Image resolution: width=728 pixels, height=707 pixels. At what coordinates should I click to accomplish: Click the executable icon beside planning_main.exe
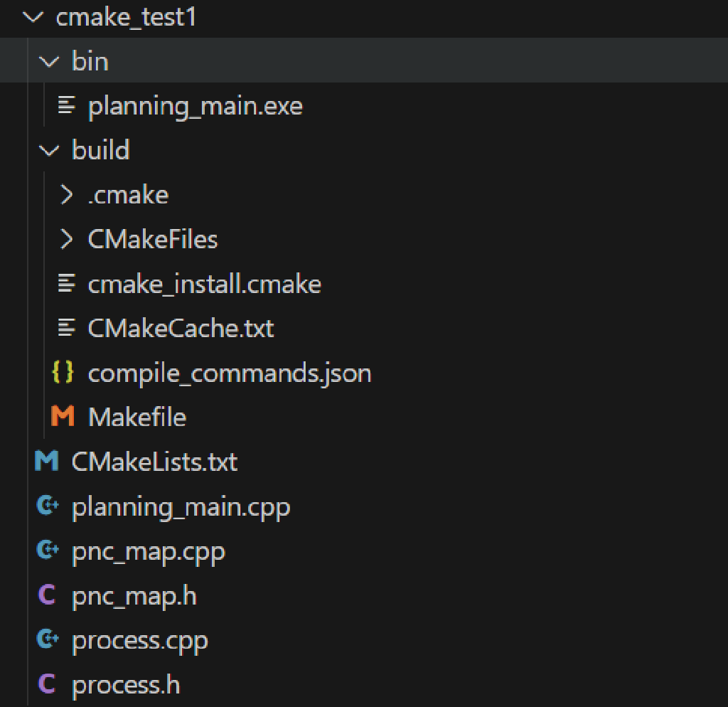click(x=68, y=105)
